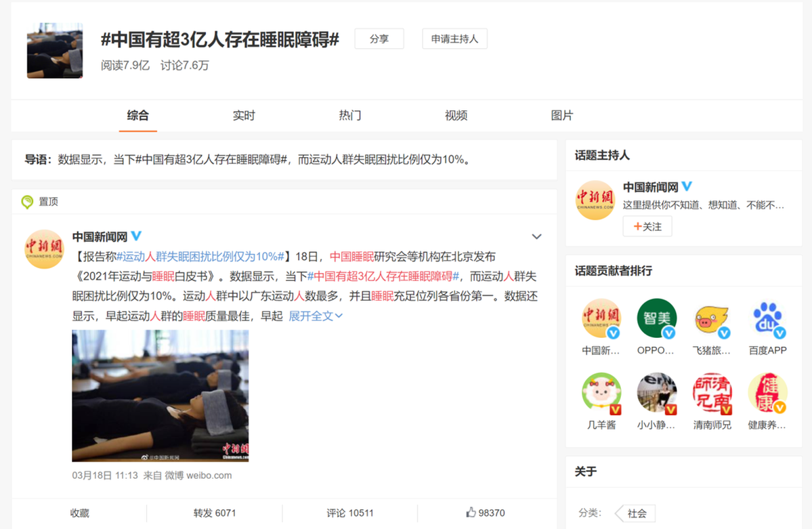The image size is (812, 529).
Task: Click the green 置顶 pin icon
Action: click(27, 202)
